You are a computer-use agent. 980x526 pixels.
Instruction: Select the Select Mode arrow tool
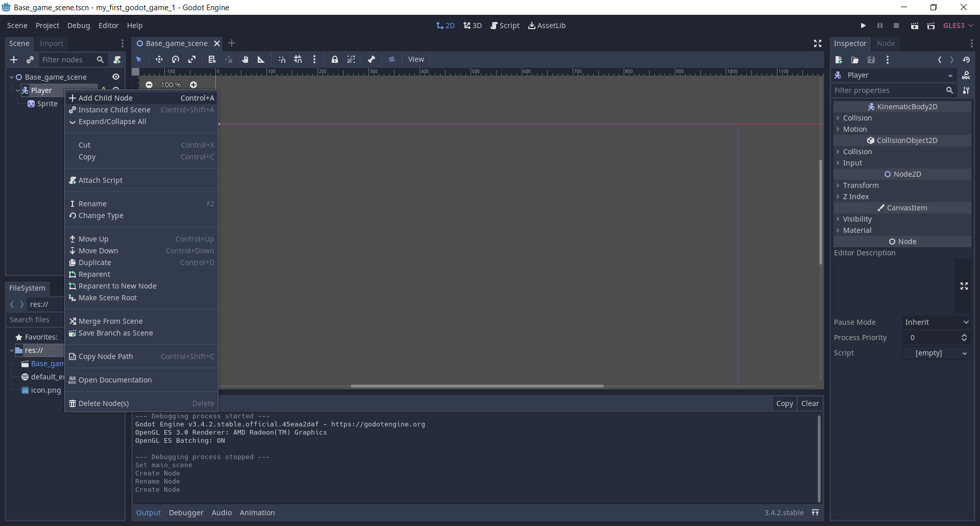pos(139,59)
